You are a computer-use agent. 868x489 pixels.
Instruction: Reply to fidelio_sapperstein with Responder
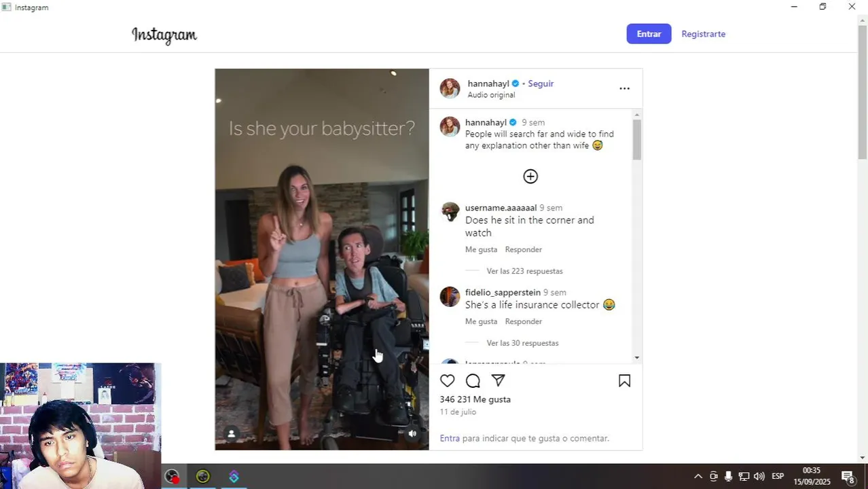[523, 321]
